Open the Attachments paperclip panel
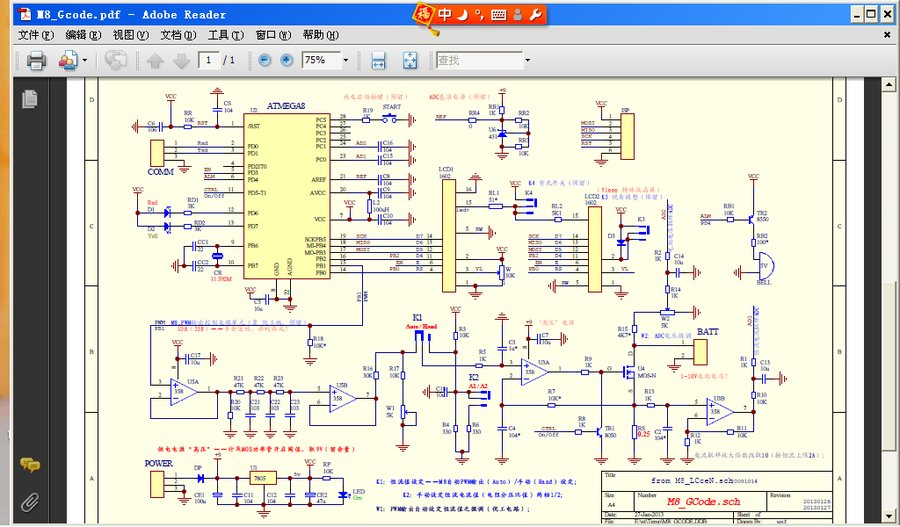The width and height of the screenshot is (900, 527). point(30,500)
